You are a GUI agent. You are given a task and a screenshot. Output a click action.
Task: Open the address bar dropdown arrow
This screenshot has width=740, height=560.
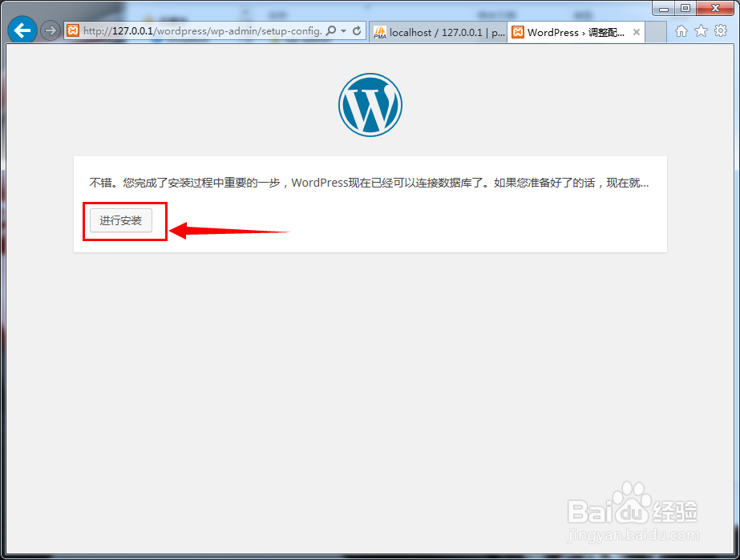[344, 31]
